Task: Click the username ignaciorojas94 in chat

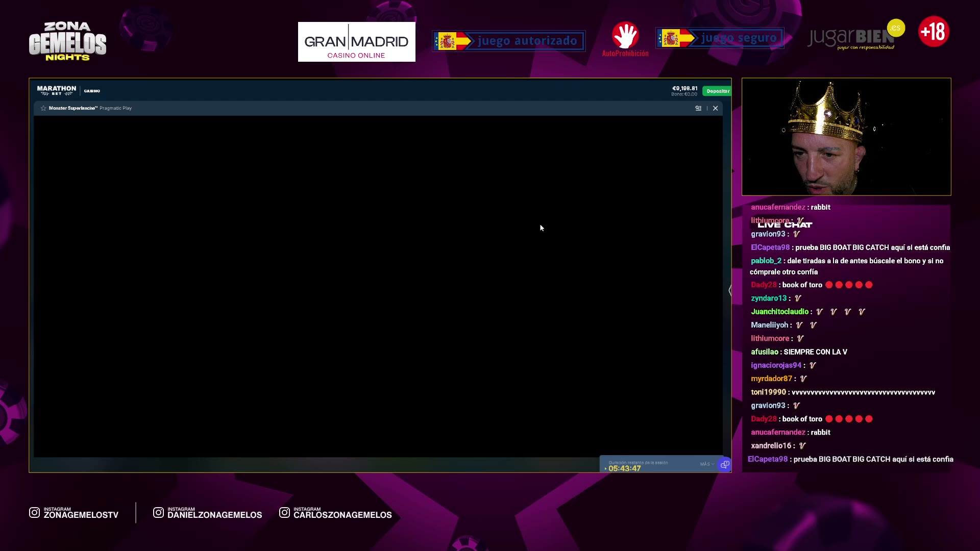Action: coord(776,365)
